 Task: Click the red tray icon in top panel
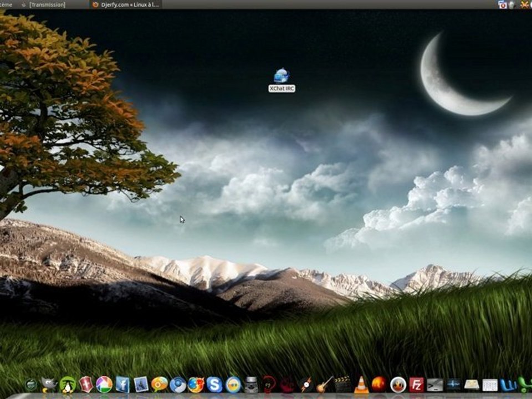click(x=502, y=4)
